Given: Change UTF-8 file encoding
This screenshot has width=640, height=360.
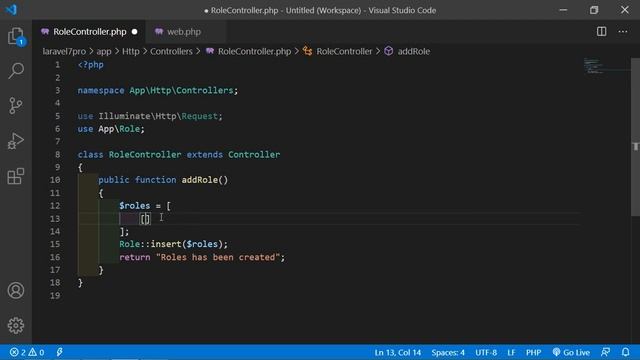Looking at the screenshot, I should point(486,352).
